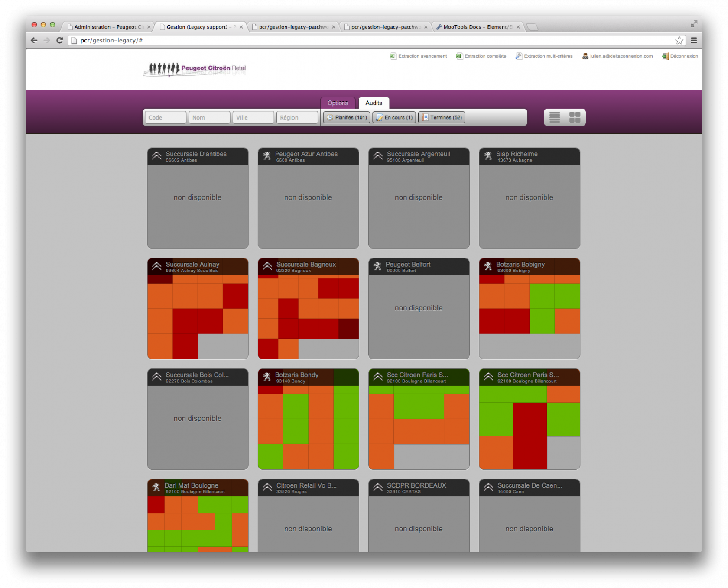Click the Peugeot lion on Peugeot Belfort card
Viewport: 728px width, 588px height.
click(377, 266)
